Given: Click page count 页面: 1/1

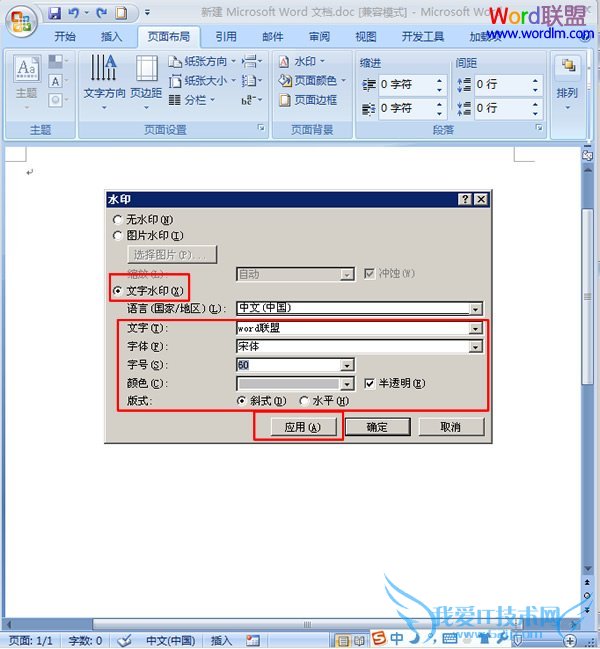Looking at the screenshot, I should pos(31,641).
